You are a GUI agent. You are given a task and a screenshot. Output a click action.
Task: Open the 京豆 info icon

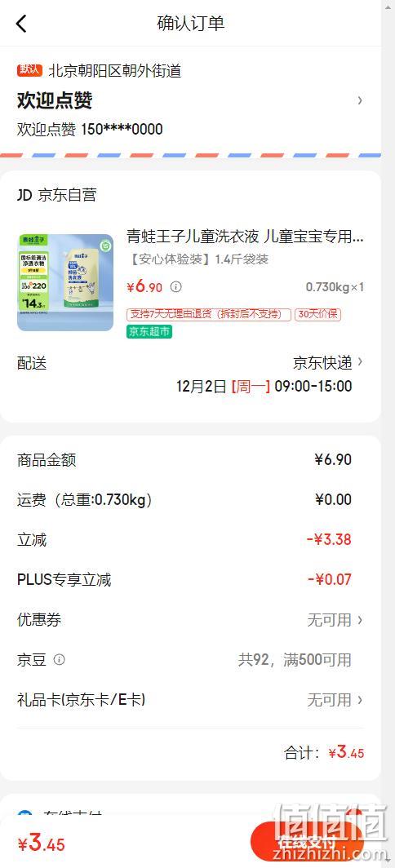[60, 660]
